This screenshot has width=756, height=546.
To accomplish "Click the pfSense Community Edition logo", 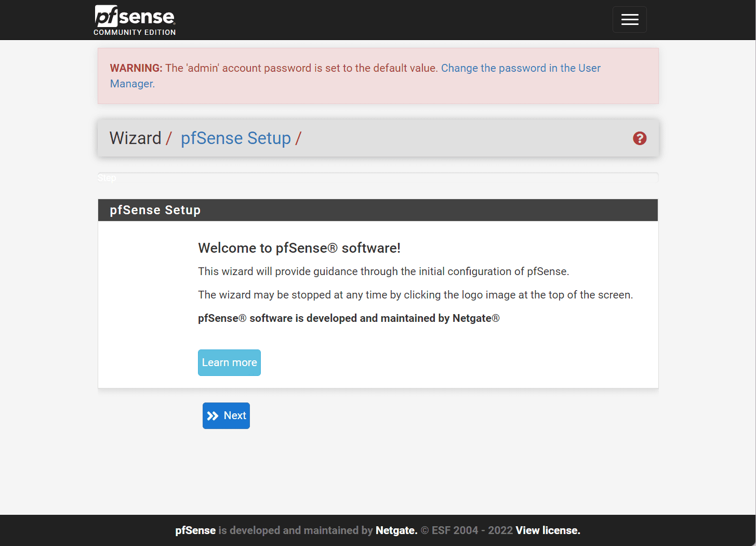I will pos(135,20).
